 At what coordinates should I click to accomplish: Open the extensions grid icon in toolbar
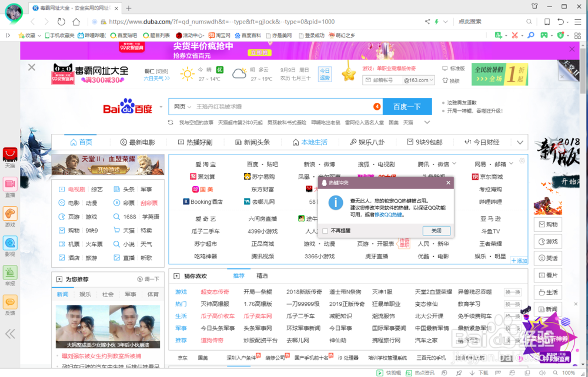[x=577, y=35]
